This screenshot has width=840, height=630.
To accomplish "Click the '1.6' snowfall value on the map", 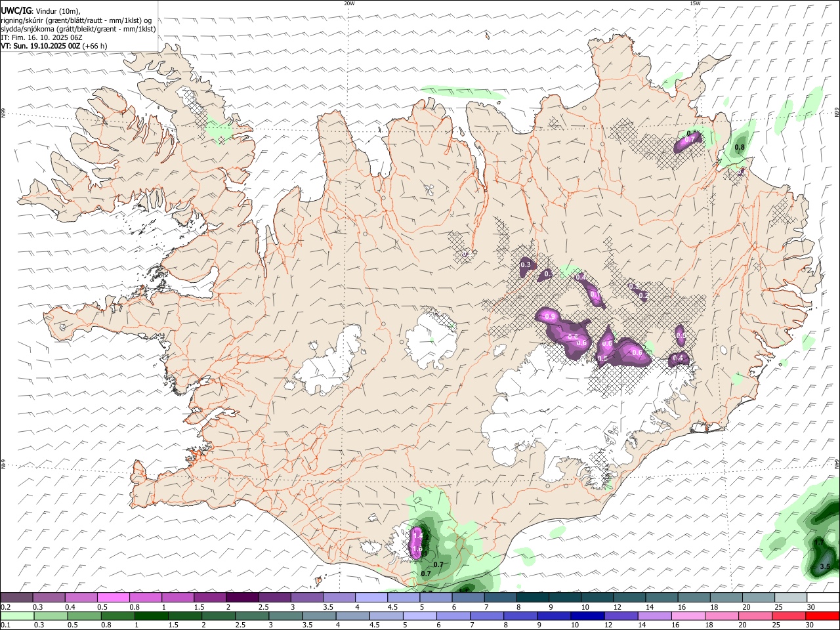I will tap(417, 549).
